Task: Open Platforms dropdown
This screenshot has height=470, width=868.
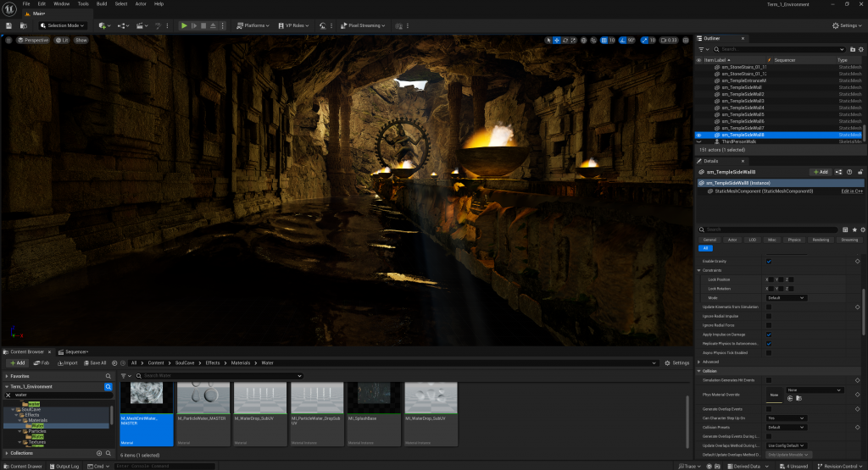Action: pyautogui.click(x=253, y=25)
